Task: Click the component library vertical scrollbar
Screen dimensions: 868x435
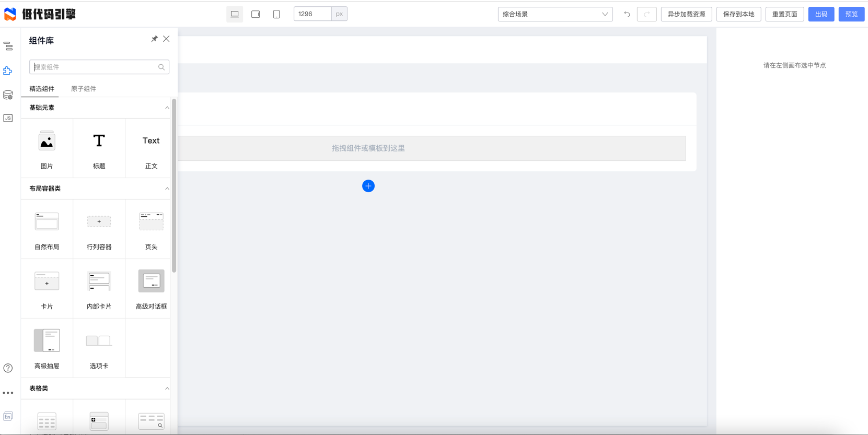Action: [174, 185]
